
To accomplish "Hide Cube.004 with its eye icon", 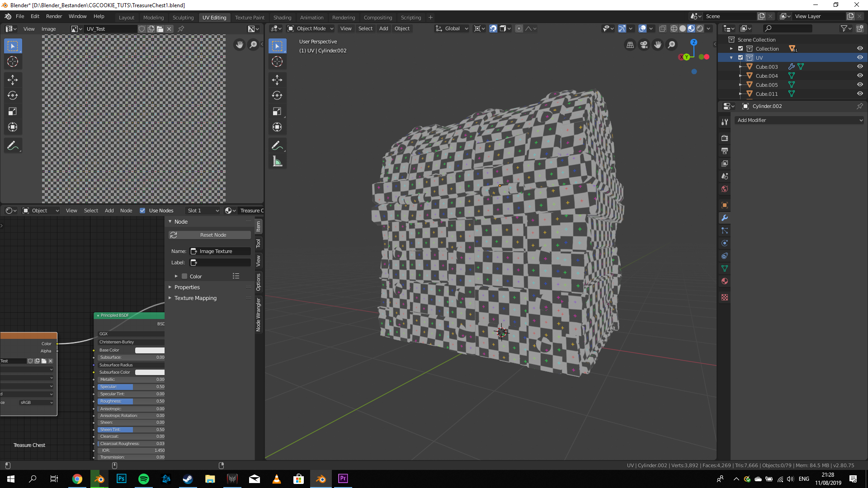I will pyautogui.click(x=860, y=75).
